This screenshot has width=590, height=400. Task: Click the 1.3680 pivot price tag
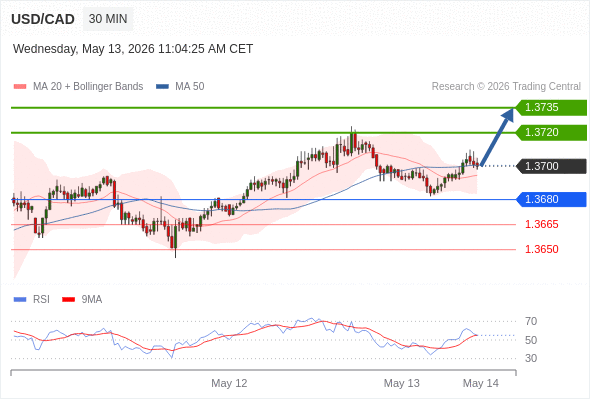[x=551, y=199]
